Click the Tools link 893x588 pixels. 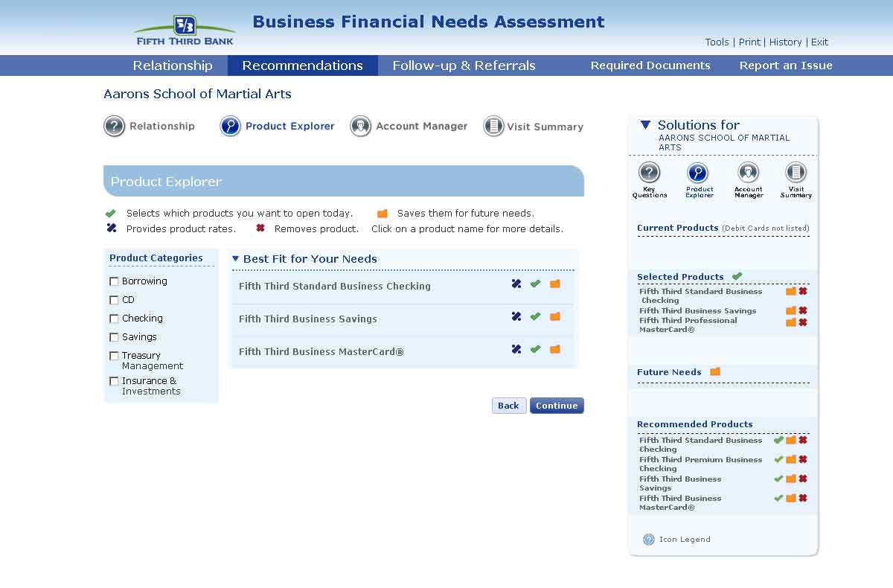tap(717, 42)
